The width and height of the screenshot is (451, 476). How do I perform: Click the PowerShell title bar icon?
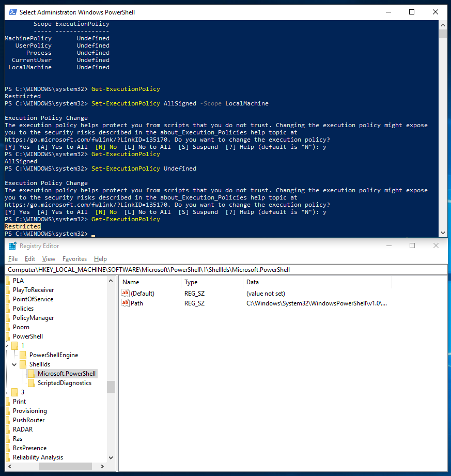coord(12,11)
